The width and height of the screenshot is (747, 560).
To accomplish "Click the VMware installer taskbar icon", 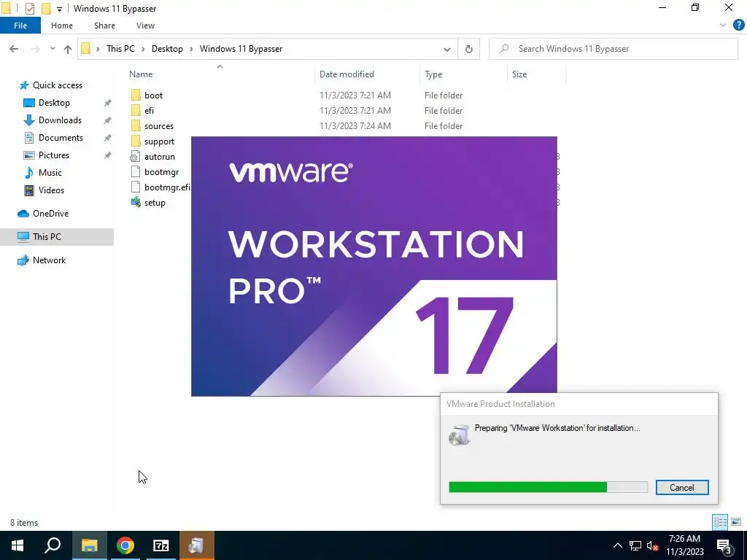I will 197,545.
